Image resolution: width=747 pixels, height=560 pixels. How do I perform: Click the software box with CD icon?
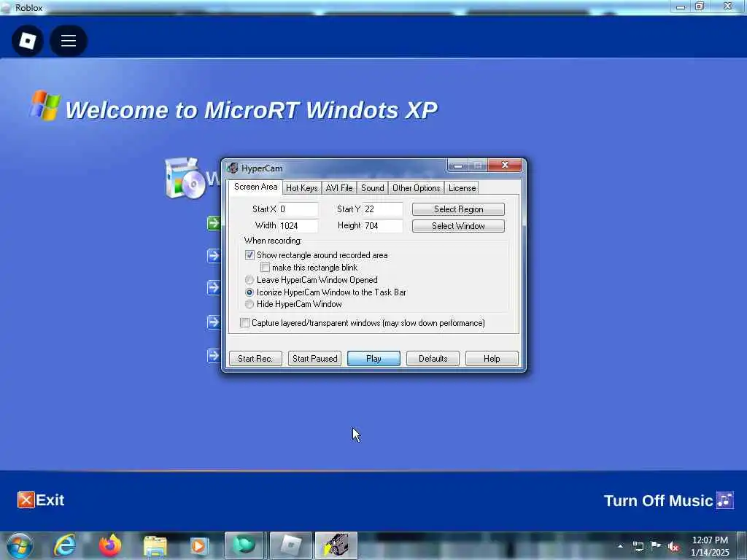185,178
